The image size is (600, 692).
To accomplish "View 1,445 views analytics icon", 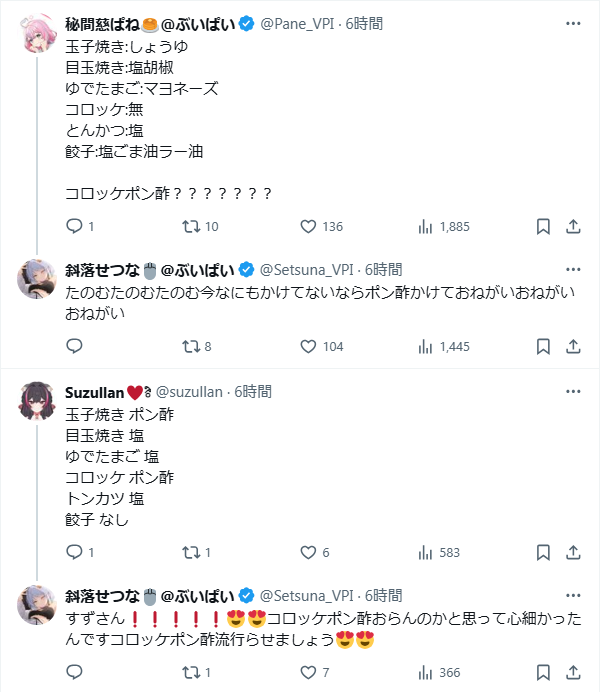I will pos(424,346).
